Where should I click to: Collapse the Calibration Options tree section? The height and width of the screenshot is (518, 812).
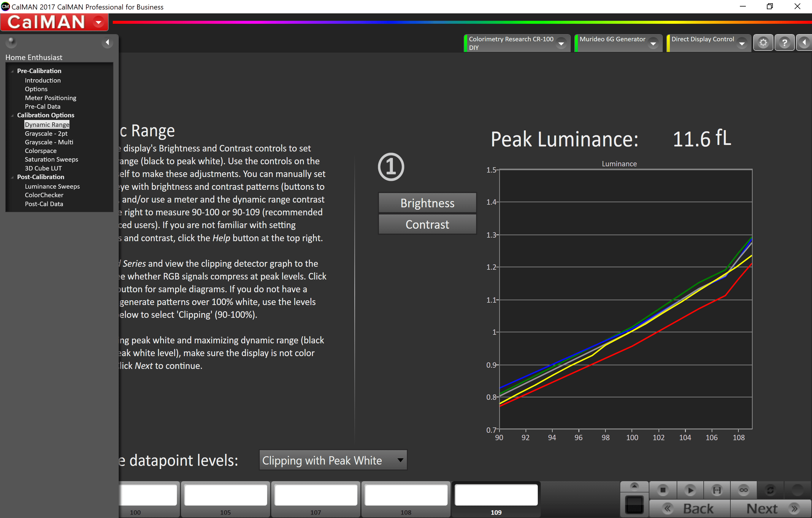click(x=12, y=116)
